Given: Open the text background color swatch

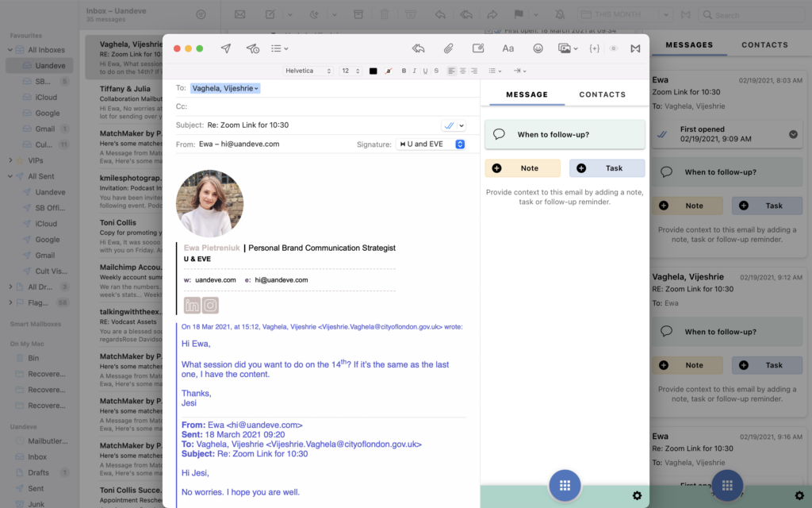Looking at the screenshot, I should (389, 71).
